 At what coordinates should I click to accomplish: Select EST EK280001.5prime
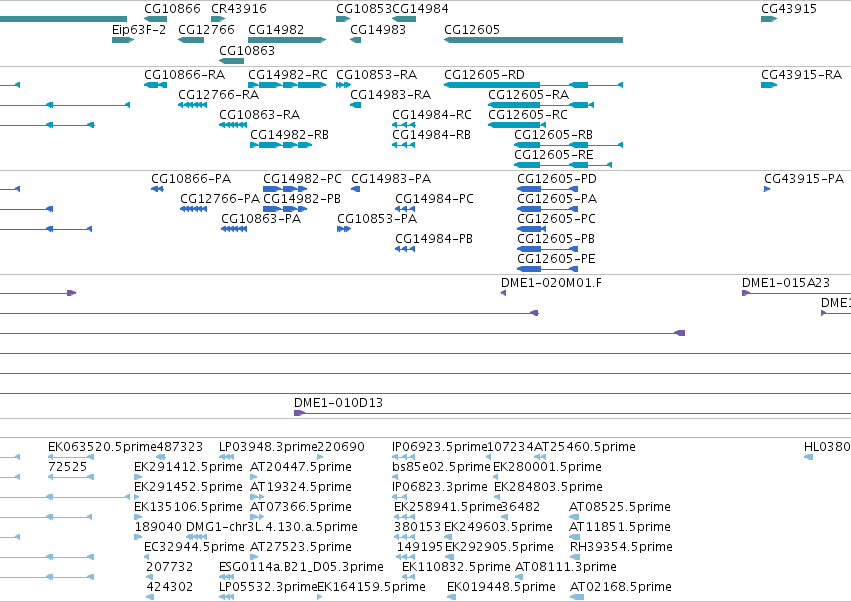coord(547,467)
